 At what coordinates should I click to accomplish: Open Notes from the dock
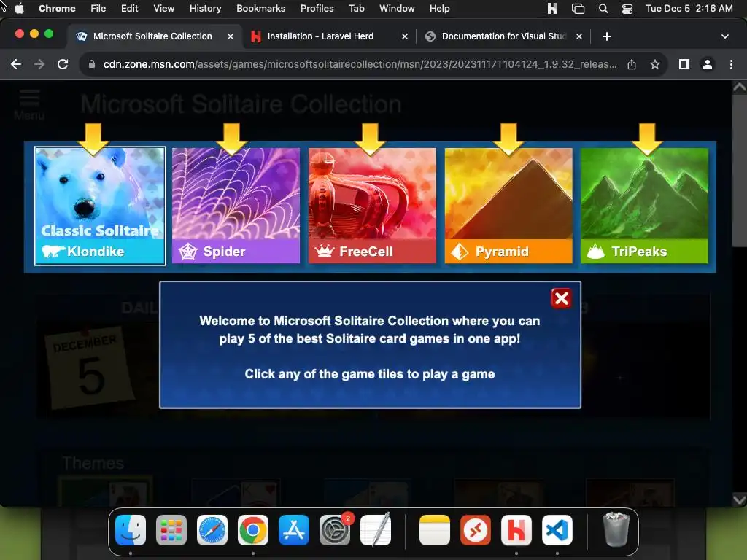tap(435, 530)
